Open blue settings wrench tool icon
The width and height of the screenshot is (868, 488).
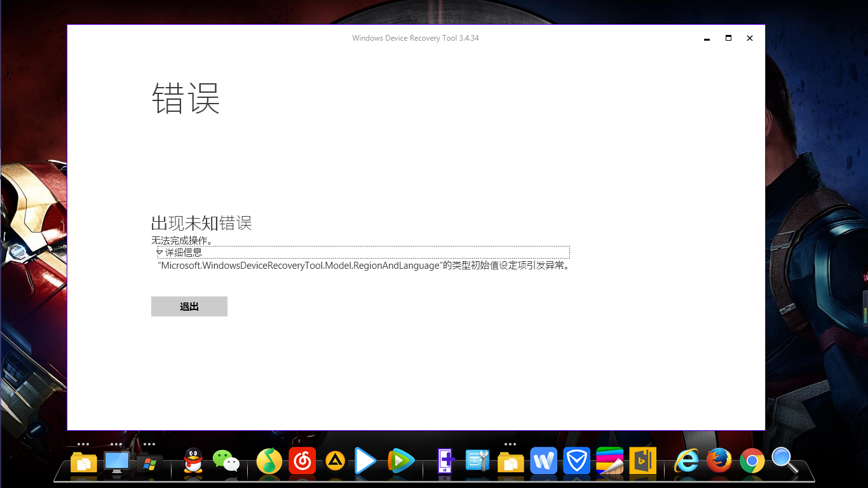(x=477, y=461)
